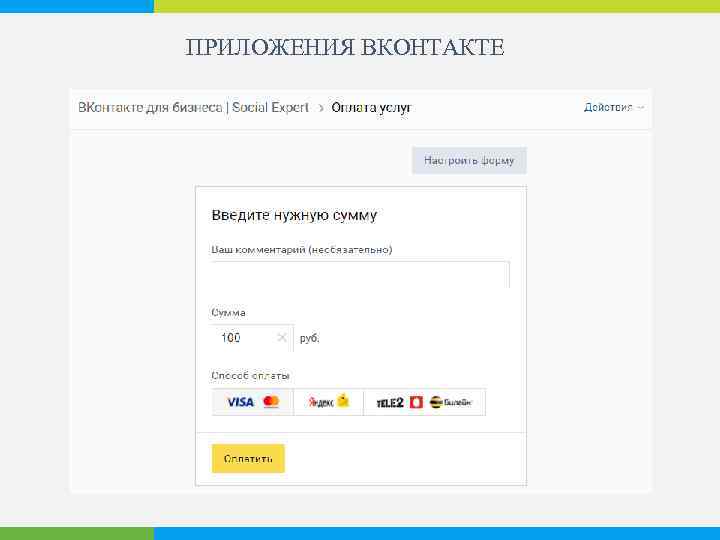The width and height of the screenshot is (720, 540).
Task: Click the Способ оплаты label
Action: point(250,376)
